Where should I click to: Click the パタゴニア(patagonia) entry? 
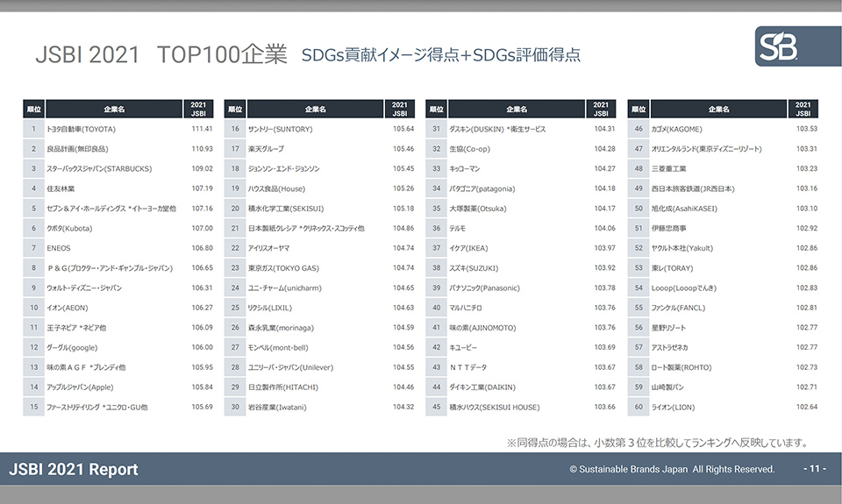[x=482, y=188]
